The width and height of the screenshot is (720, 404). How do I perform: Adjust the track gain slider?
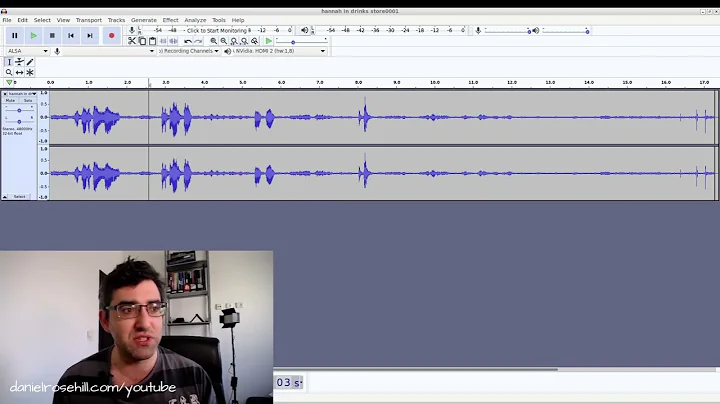pyautogui.click(x=19, y=110)
